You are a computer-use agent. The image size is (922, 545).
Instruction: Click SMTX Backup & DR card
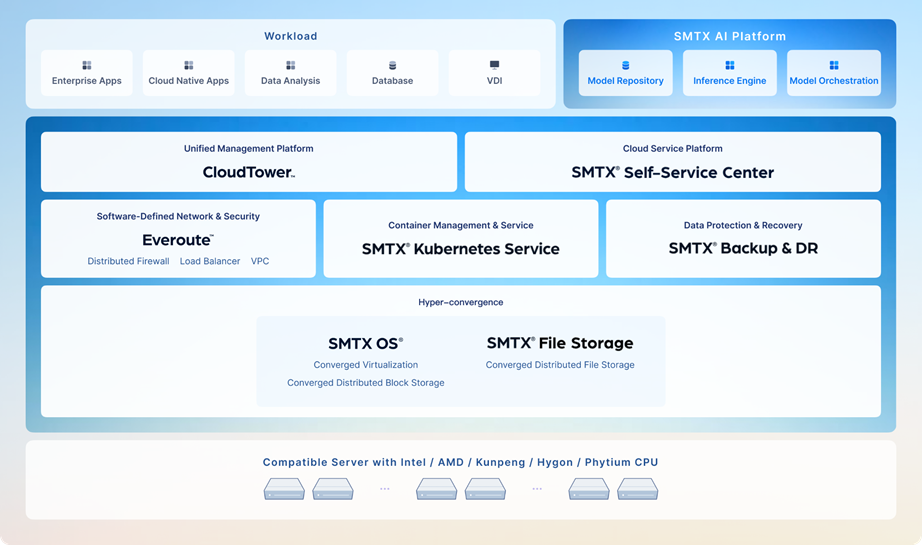coord(743,239)
